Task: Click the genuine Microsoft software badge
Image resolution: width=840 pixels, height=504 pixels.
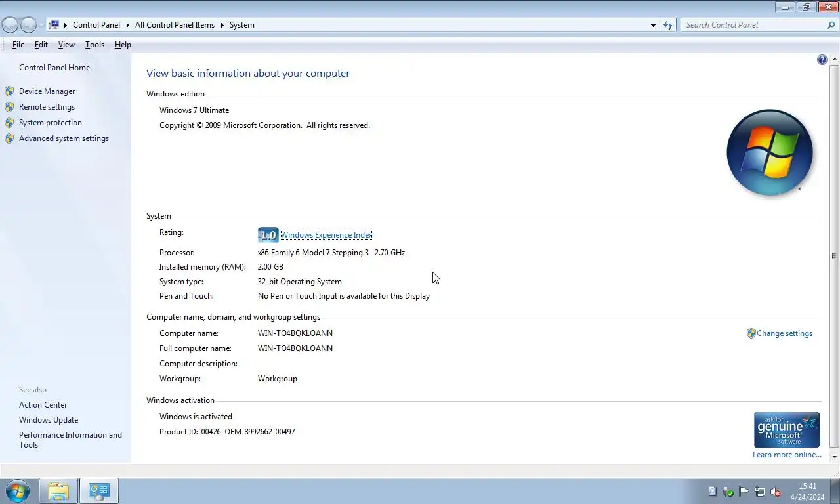Action: 787,430
